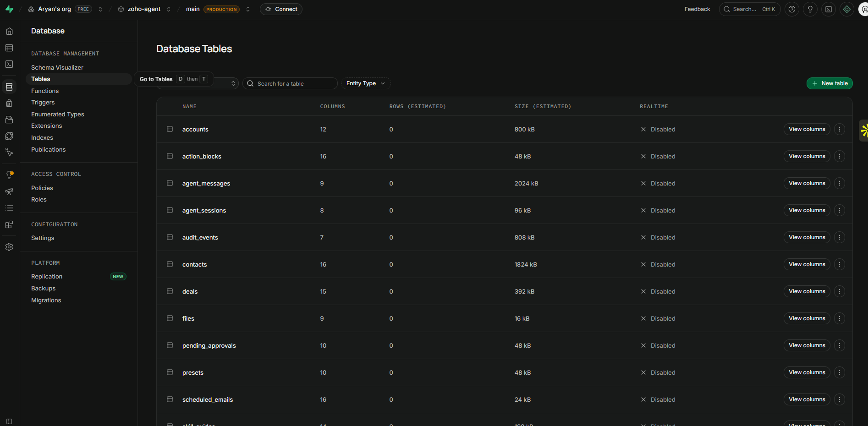
Task: Click the agent_messages table name
Action: 206,184
